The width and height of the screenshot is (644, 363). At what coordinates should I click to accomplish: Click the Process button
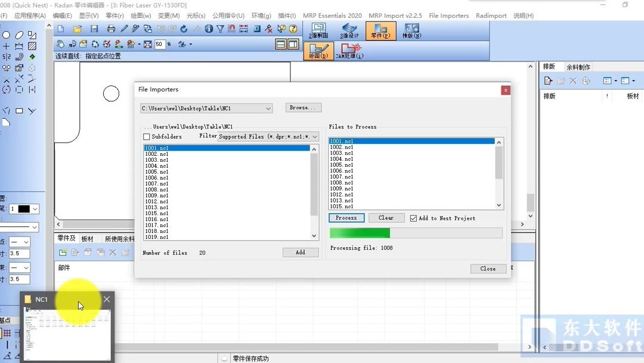click(346, 217)
